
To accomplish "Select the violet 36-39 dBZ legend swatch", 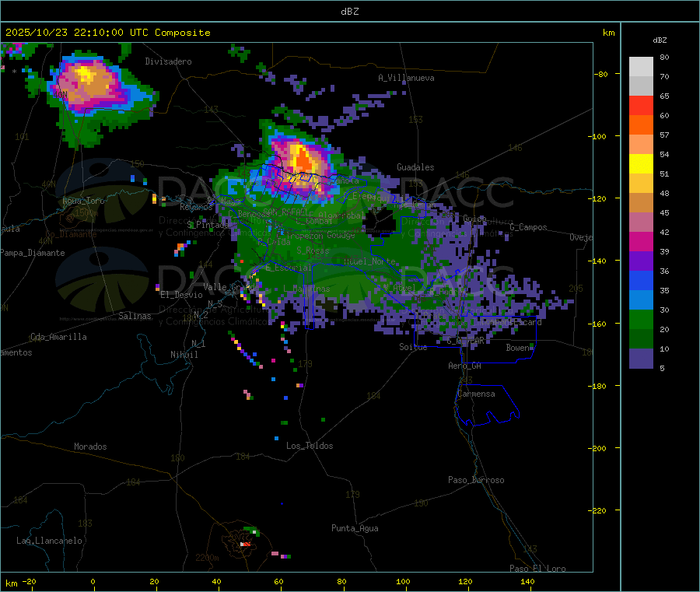I will (x=641, y=261).
